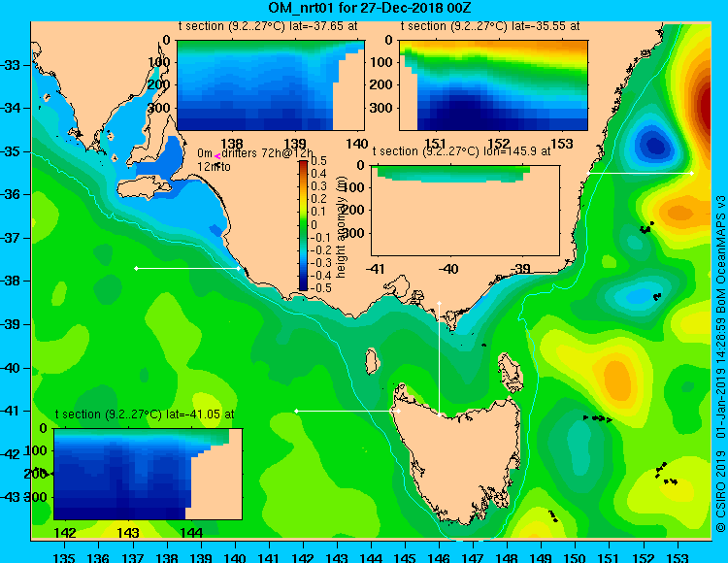Screen dimensions: 728x563
Task: Open the temperature section inset at lon=145.9
Action: tap(466, 211)
